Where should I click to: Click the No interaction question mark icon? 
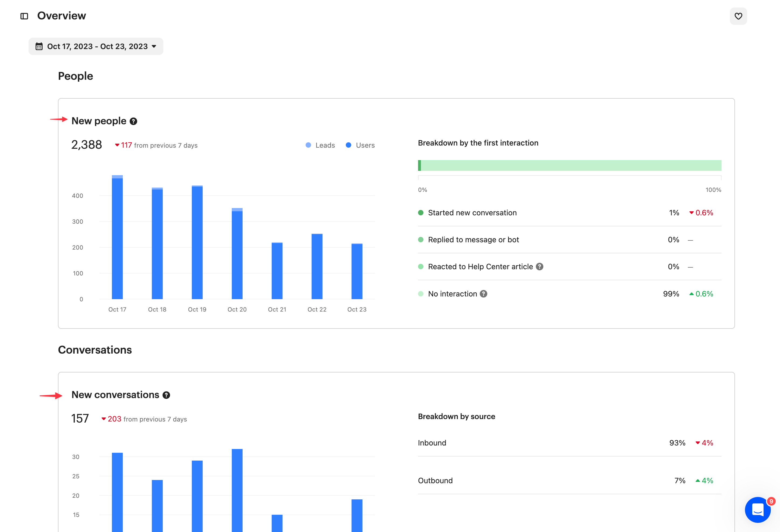tap(483, 294)
